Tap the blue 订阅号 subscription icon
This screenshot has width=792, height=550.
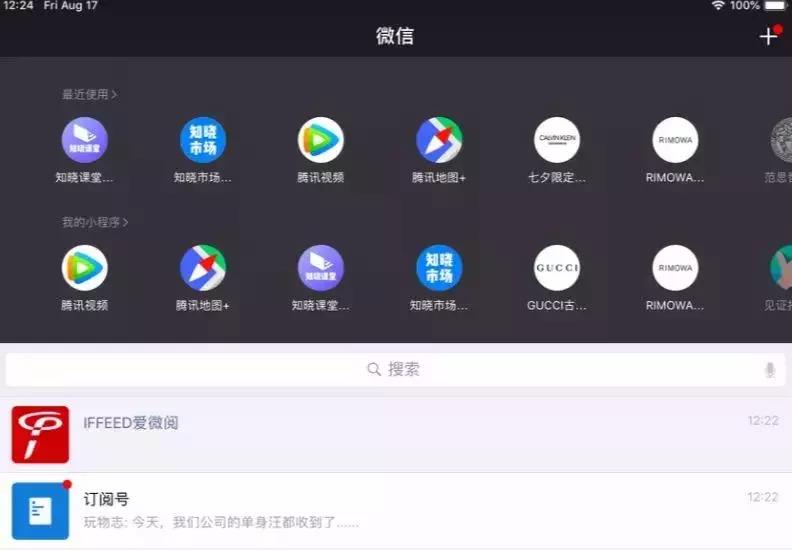pyautogui.click(x=40, y=511)
